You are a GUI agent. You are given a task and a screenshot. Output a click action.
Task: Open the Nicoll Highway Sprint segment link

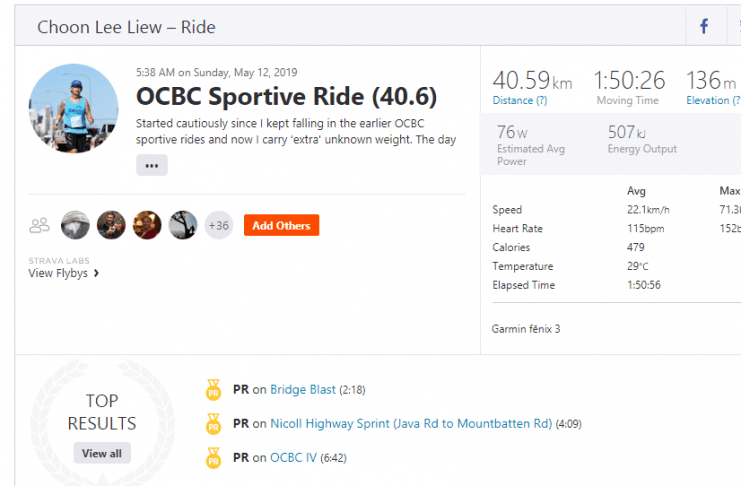tap(411, 424)
